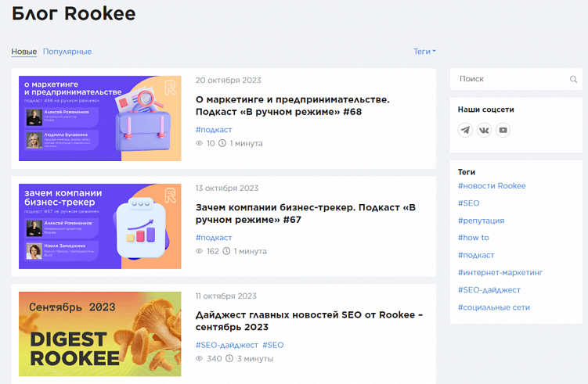Open Зачем компании бизнес-трекер article
The image size is (588, 384).
(305, 214)
